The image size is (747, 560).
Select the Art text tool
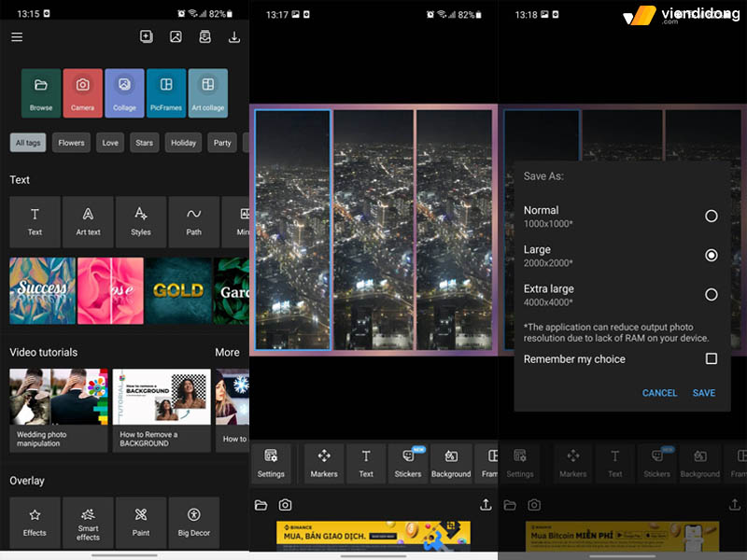click(x=88, y=221)
